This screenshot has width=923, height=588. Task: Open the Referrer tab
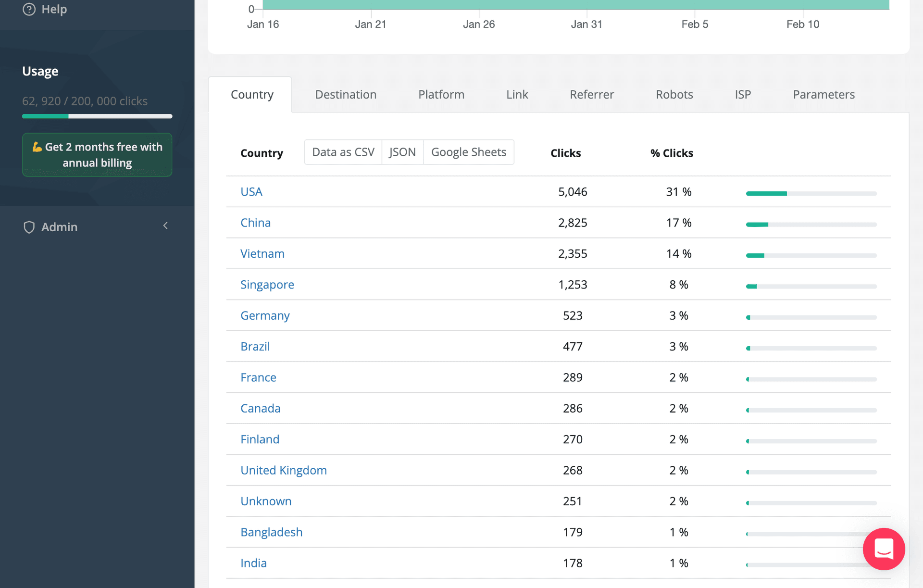(x=591, y=94)
